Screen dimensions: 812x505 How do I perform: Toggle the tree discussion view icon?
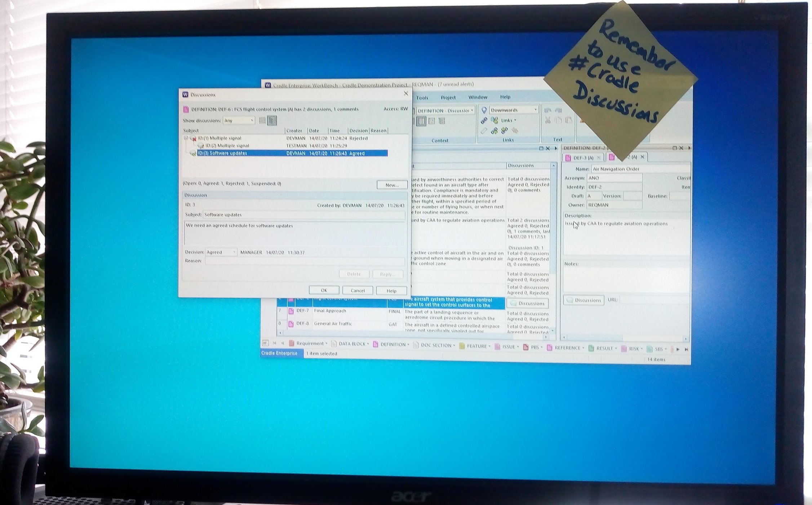272,120
